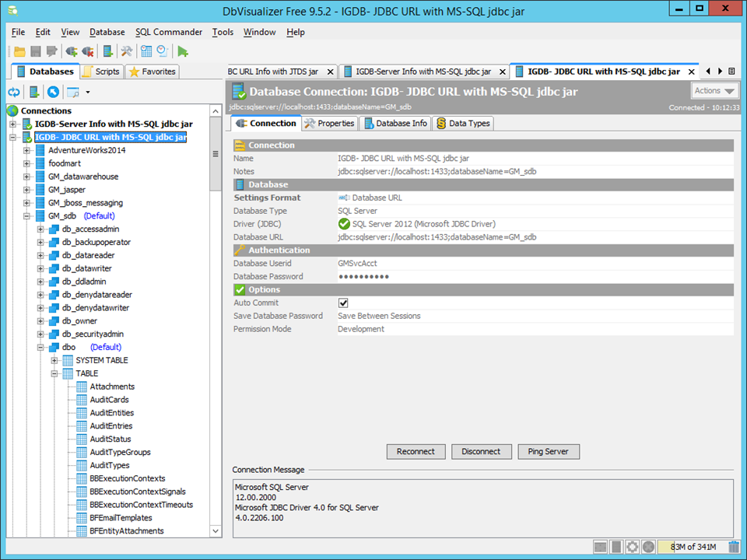Screen dimensions: 747x560
Task: Click the save floppy disk toolbar icon
Action: (x=36, y=51)
